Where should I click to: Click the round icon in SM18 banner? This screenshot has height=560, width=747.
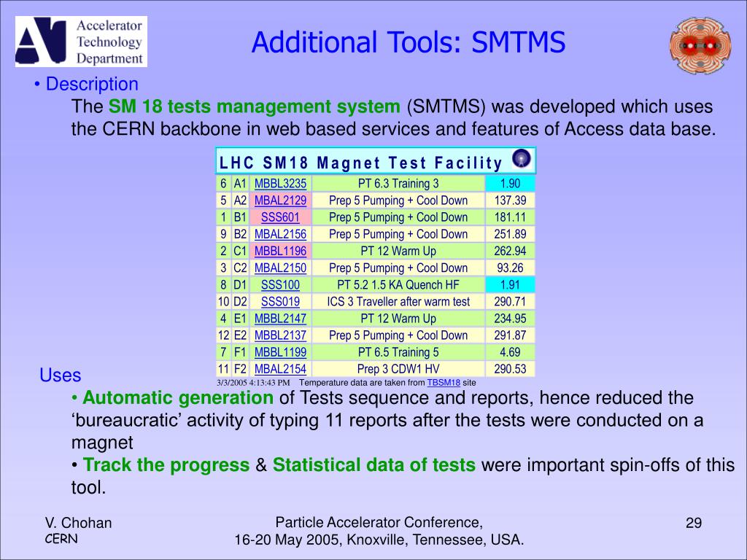click(x=521, y=158)
